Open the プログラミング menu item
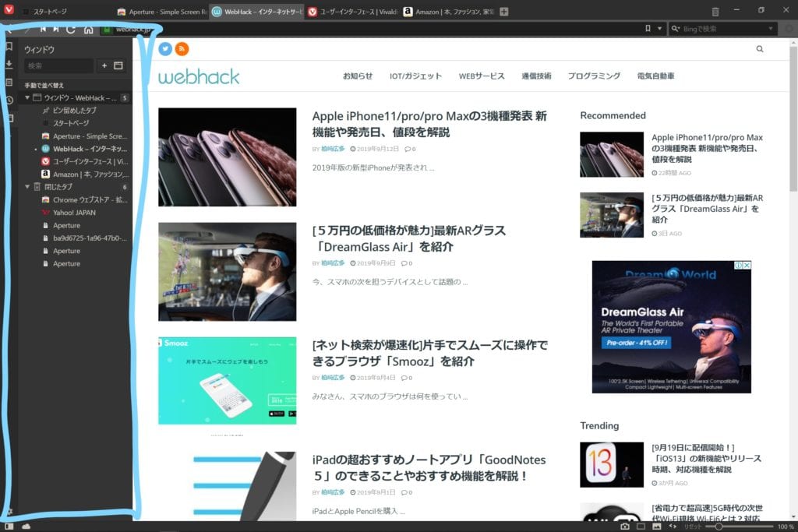 [x=594, y=76]
